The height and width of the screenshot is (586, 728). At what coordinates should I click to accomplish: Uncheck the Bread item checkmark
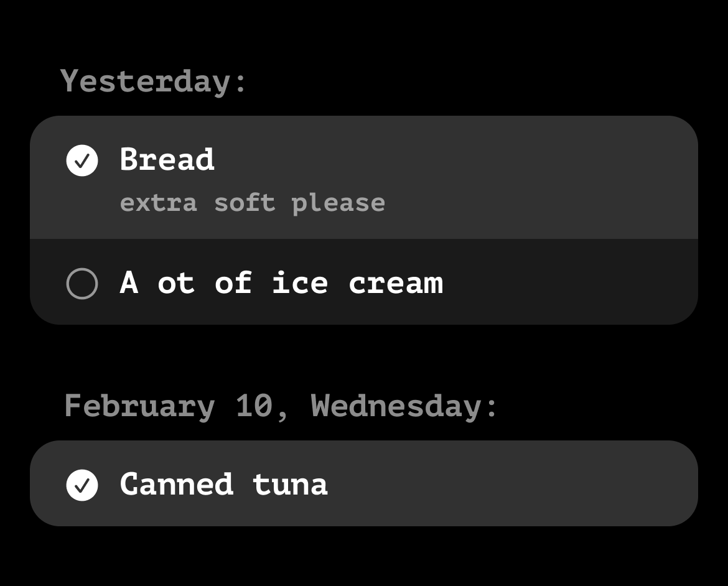coord(82,160)
